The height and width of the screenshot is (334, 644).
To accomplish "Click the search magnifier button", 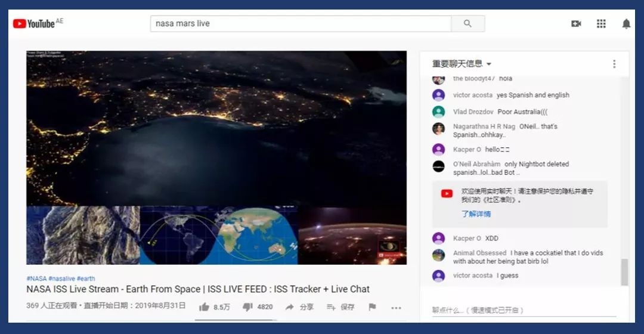I will (x=467, y=24).
